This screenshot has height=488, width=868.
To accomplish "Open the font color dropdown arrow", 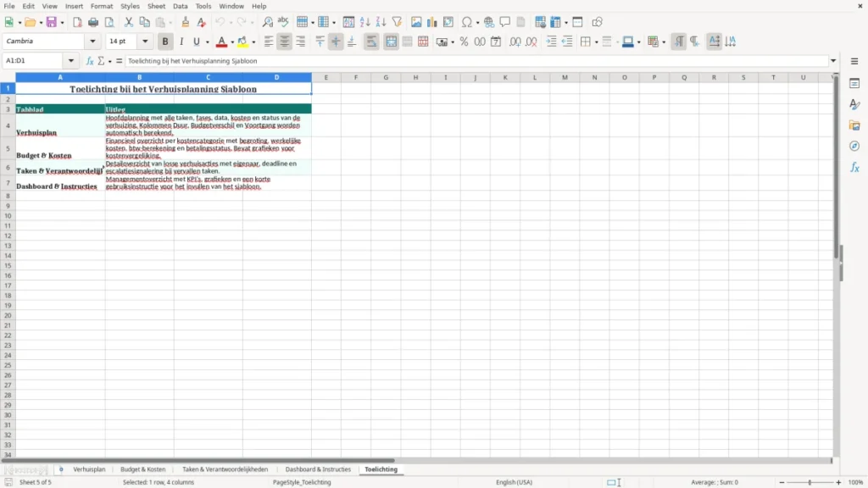I will 232,42.
